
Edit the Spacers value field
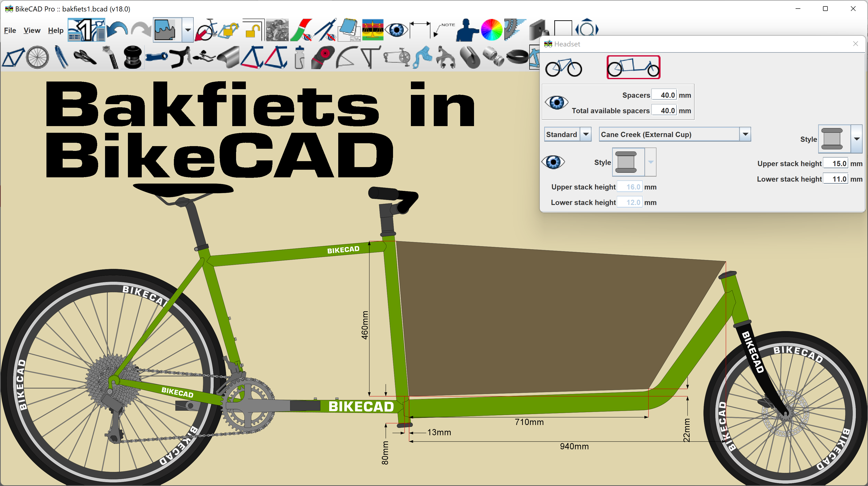coord(664,95)
